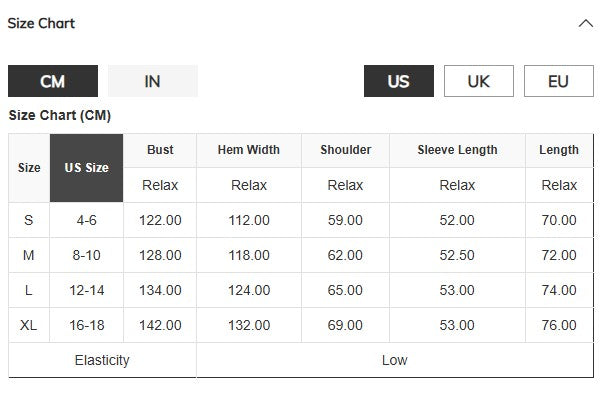Click the Sleeve Length column header
Screen dimensions: 608x394
pos(457,150)
